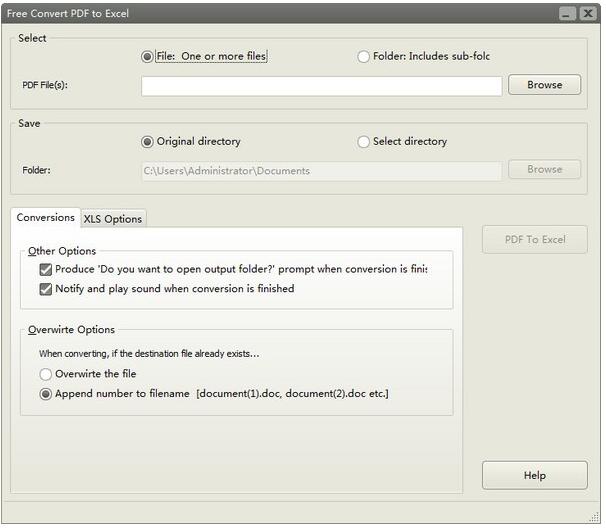Open the Help button
Viewport: 606px width, 530px height.
[535, 475]
